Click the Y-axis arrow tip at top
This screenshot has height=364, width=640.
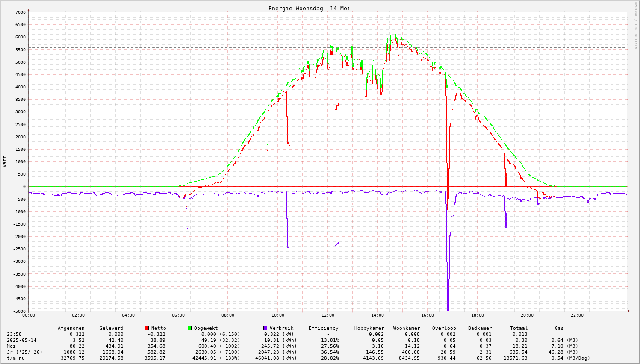pos(29,10)
